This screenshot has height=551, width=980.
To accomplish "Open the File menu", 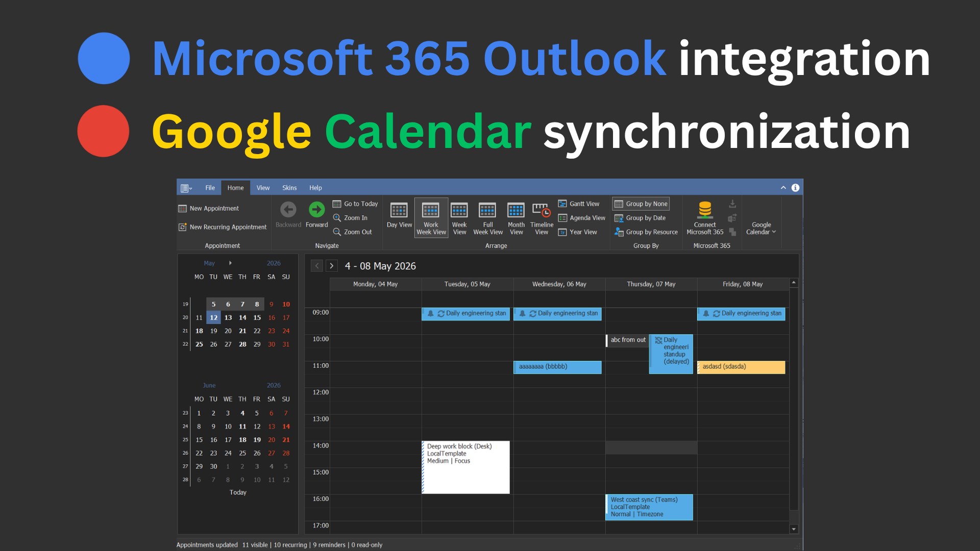I will pyautogui.click(x=210, y=188).
